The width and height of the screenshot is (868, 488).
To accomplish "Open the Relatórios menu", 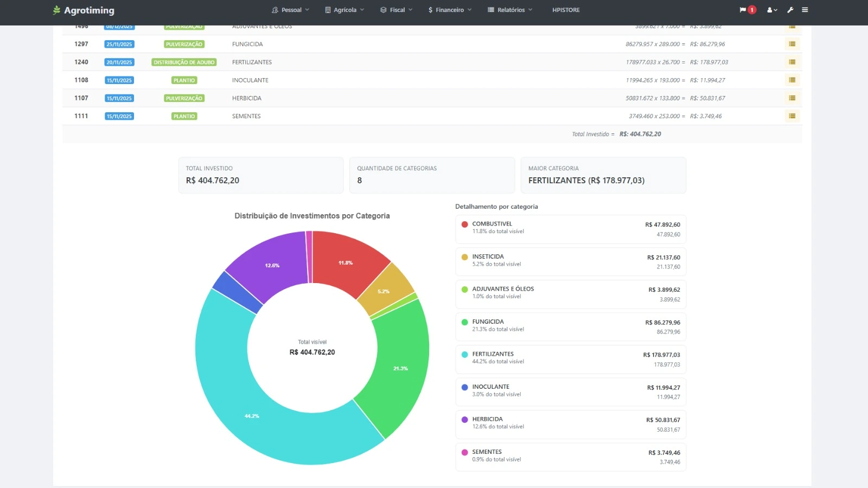I will click(x=510, y=10).
